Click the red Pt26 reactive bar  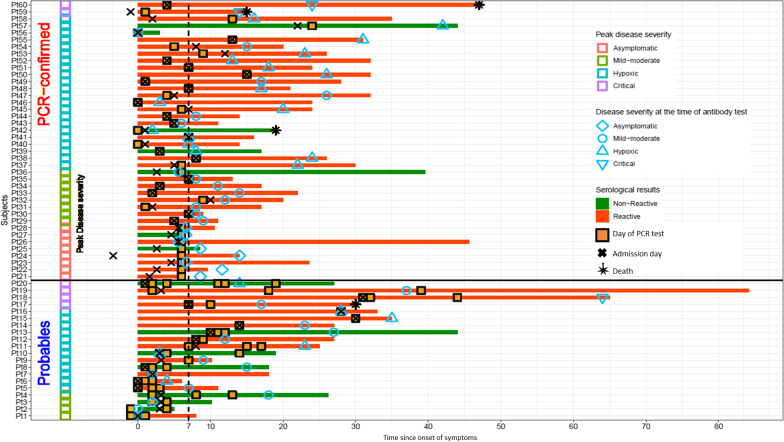pyautogui.click(x=304, y=242)
